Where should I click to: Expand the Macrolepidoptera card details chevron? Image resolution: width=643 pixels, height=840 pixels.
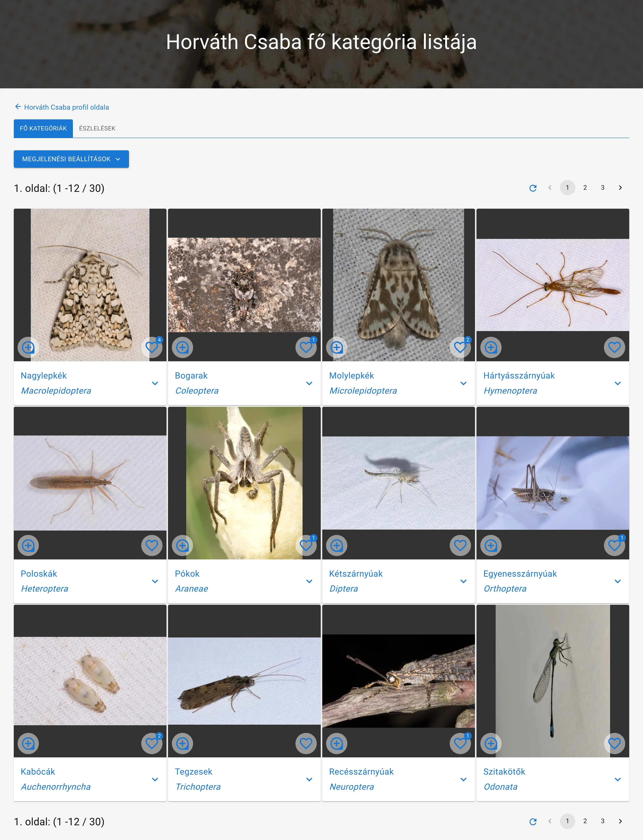(155, 383)
